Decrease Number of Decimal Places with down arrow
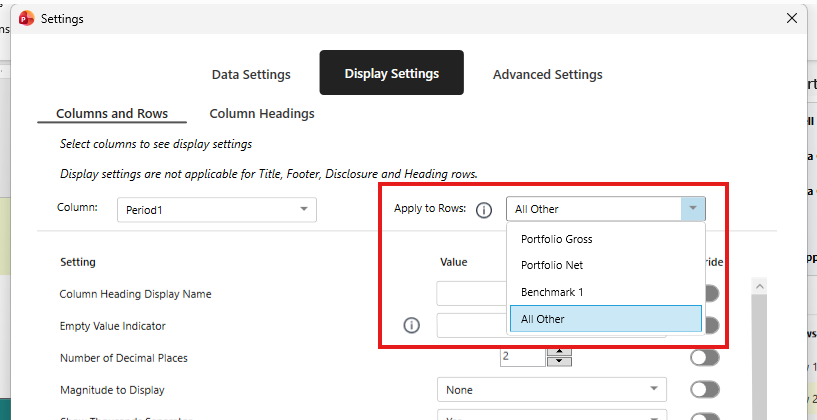817x420 pixels. [559, 361]
